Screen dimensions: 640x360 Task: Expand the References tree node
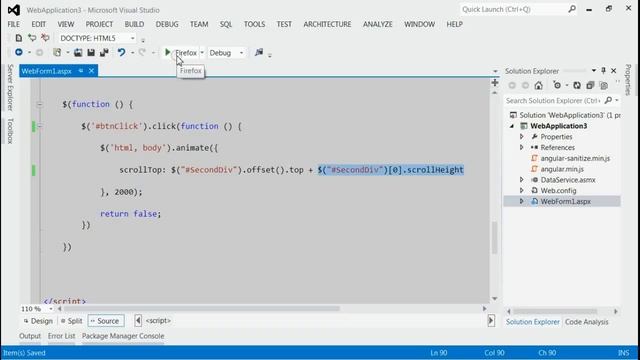521,147
